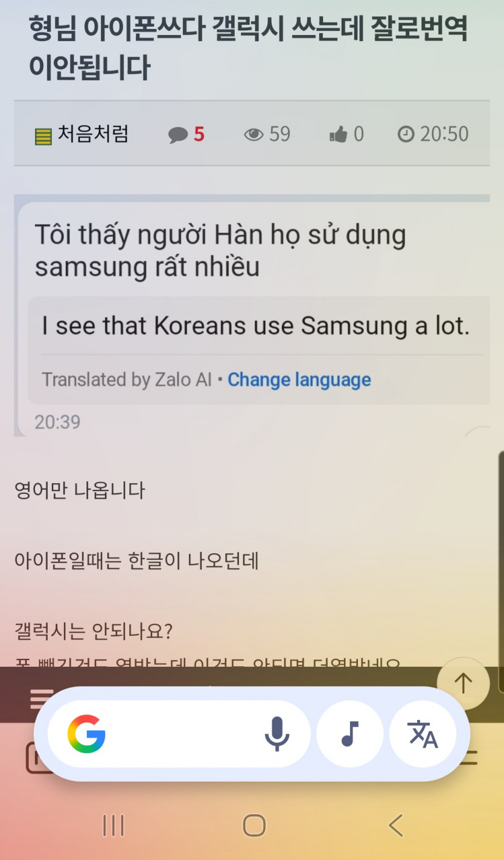Image resolution: width=504 pixels, height=860 pixels.
Task: Tap the clock icon beside 20:50
Action: point(406,134)
